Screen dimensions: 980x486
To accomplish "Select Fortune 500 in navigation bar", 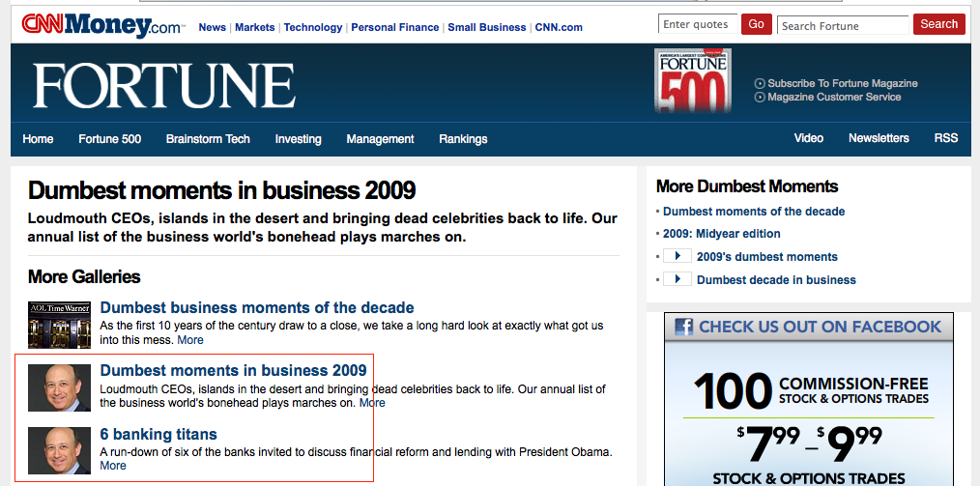I will click(x=110, y=139).
